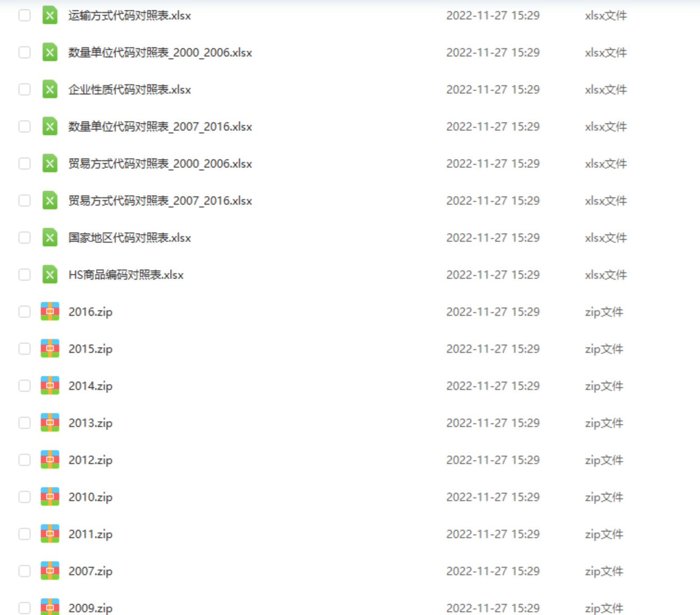Tick the checkbox for 数量单位代码对照表_2000_2006.xlsx

pyautogui.click(x=25, y=52)
